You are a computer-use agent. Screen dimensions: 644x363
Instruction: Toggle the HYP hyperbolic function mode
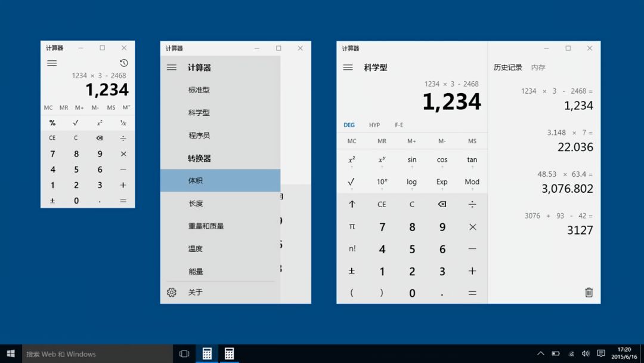coord(374,125)
